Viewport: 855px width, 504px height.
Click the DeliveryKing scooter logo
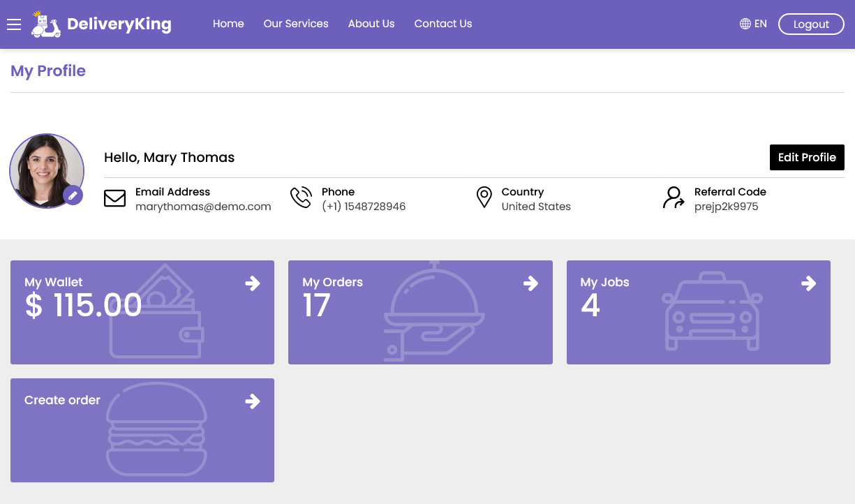[x=46, y=24]
